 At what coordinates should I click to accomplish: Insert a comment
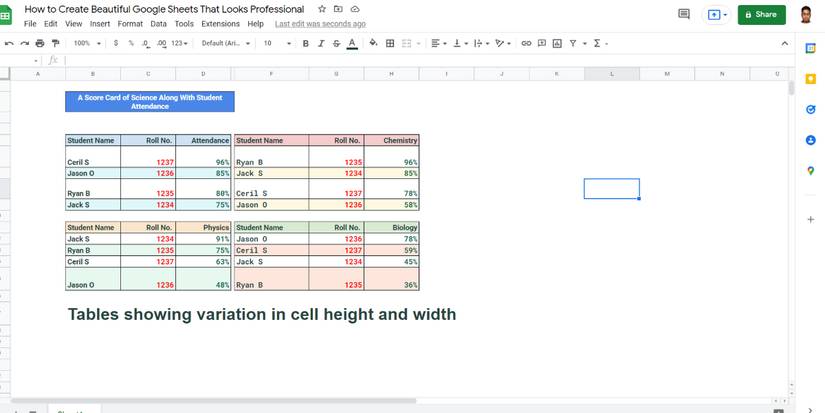pos(542,43)
